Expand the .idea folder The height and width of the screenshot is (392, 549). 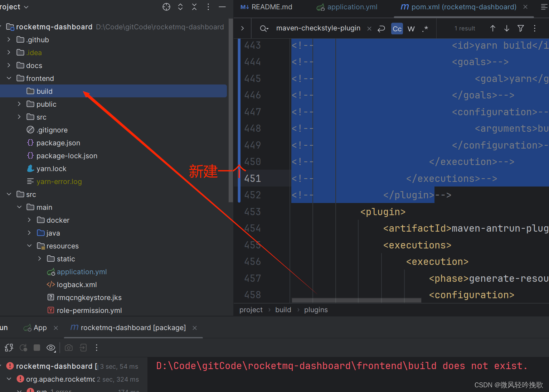tap(9, 53)
